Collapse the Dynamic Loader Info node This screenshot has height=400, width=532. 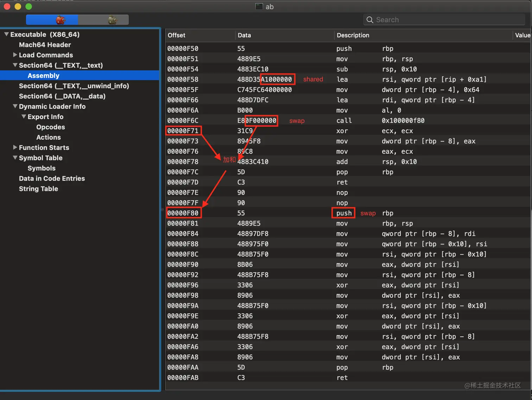[x=15, y=106]
